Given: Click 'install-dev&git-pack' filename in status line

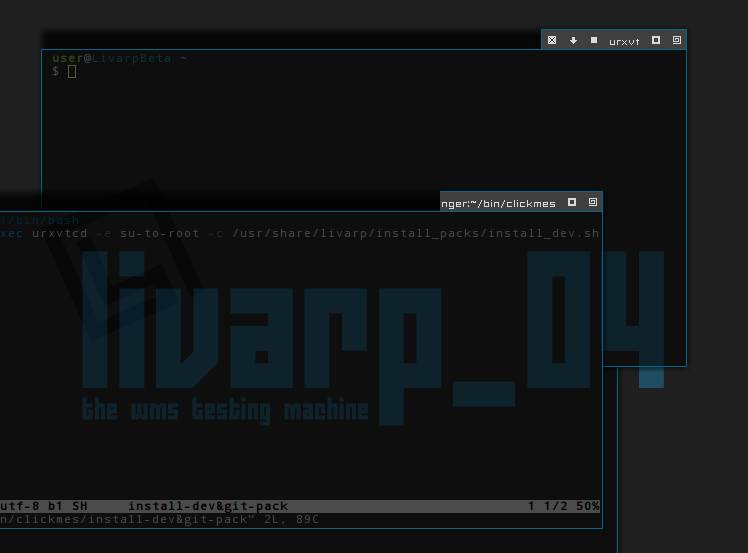Looking at the screenshot, I should (x=208, y=506).
